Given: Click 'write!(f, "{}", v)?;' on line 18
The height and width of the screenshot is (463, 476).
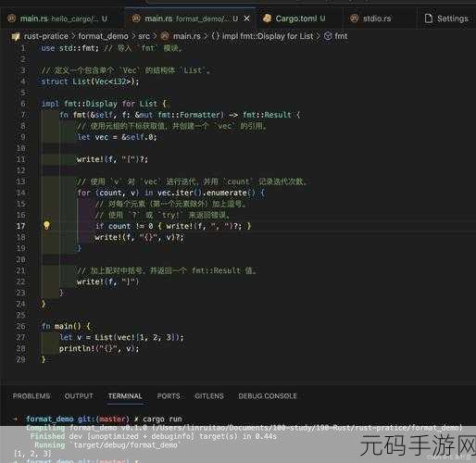Looking at the screenshot, I should [x=139, y=237].
